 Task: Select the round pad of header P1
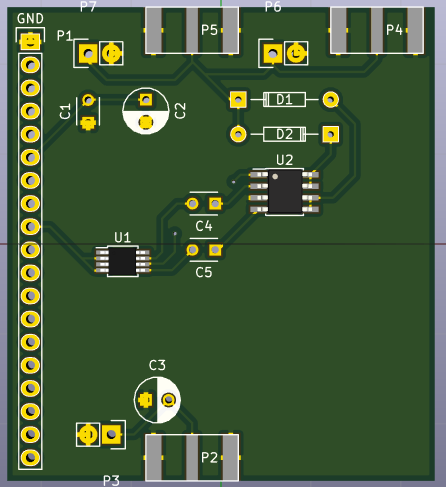pos(111,53)
